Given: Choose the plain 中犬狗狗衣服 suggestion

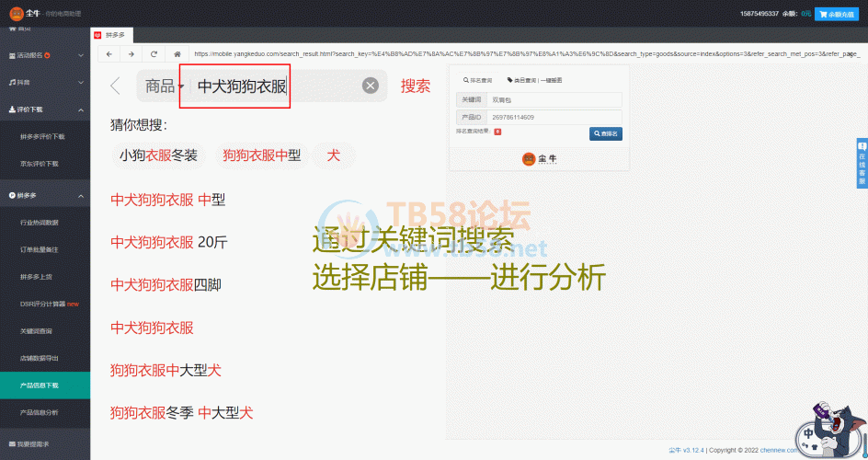Looking at the screenshot, I should coord(153,328).
